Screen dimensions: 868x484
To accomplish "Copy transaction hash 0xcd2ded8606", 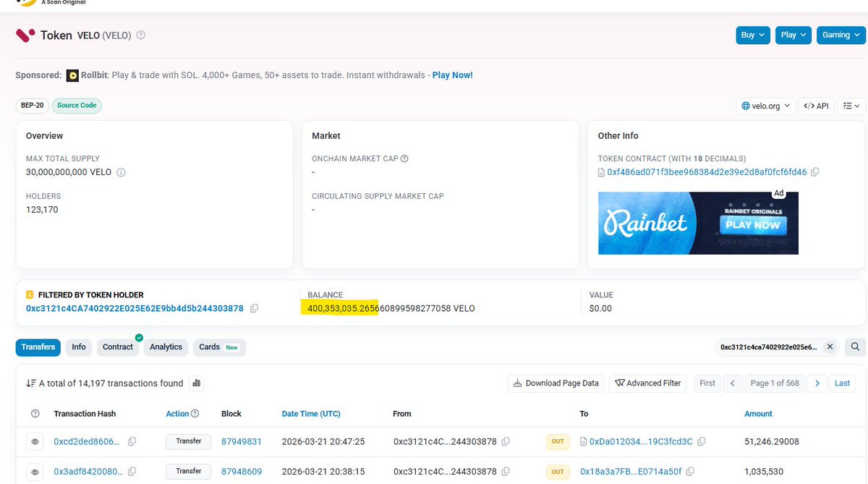I will click(x=132, y=441).
